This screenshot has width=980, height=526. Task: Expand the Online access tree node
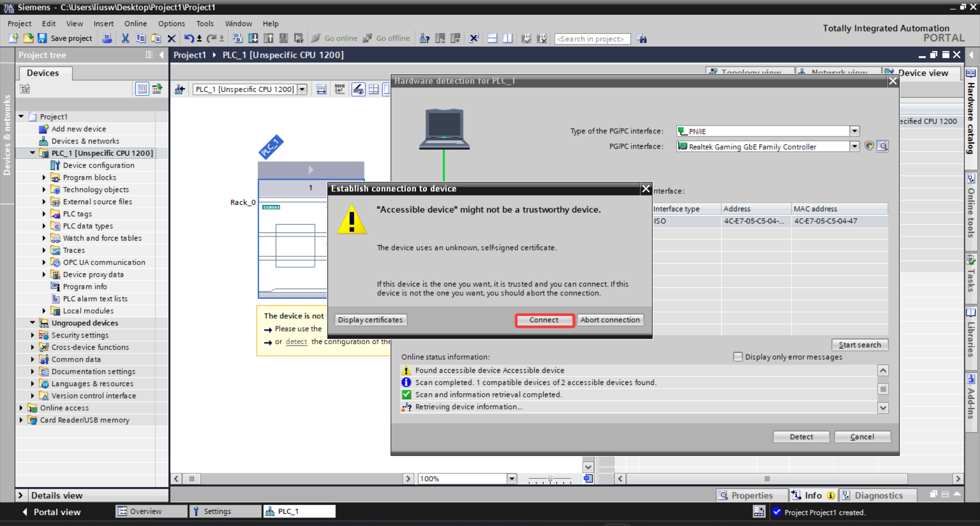tap(21, 408)
